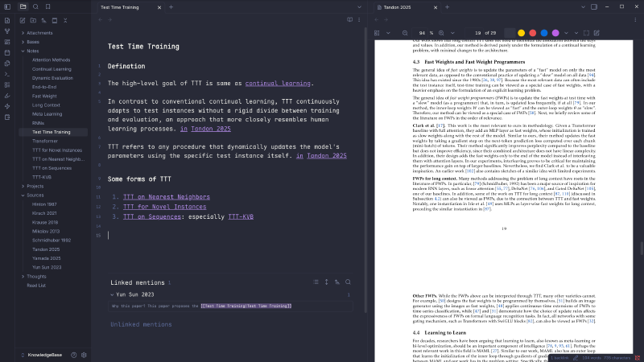Collapse all folders in file explorer
This screenshot has width=644, height=362.
coord(65,21)
